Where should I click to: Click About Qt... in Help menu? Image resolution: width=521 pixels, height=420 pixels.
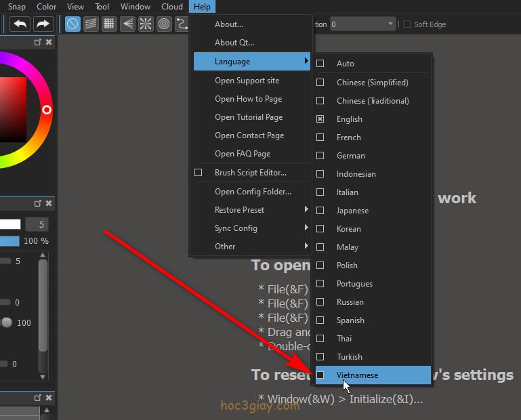click(x=234, y=43)
